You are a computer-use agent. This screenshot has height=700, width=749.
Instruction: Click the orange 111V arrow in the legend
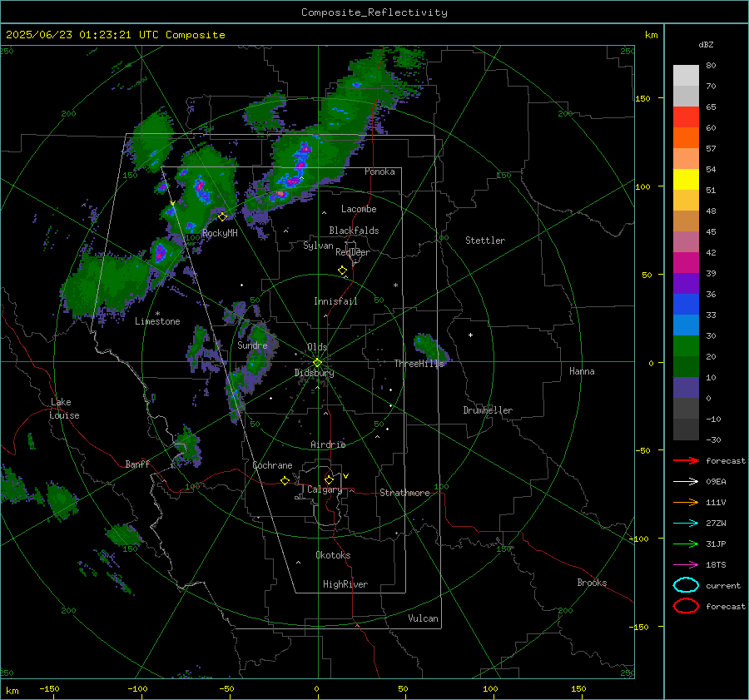686,502
